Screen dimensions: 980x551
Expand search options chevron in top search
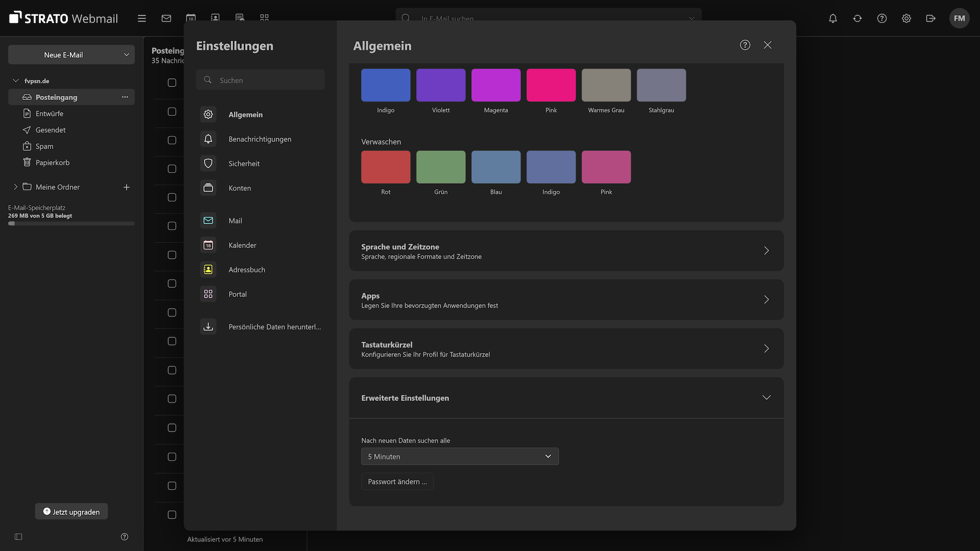692,18
